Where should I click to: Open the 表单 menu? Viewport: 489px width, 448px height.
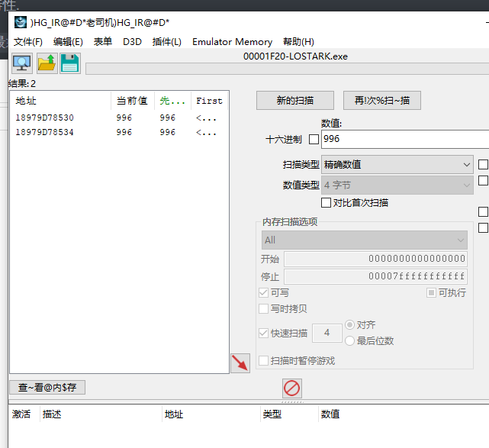(x=103, y=42)
